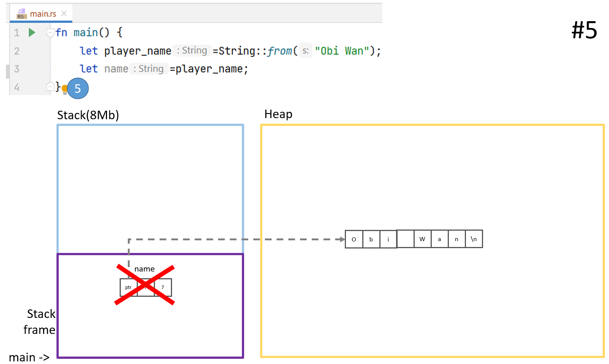Select the heap cell containing W
609x364 pixels.
[422, 239]
